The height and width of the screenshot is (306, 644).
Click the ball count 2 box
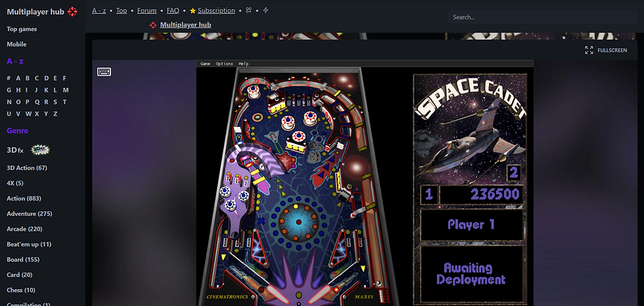(x=513, y=173)
